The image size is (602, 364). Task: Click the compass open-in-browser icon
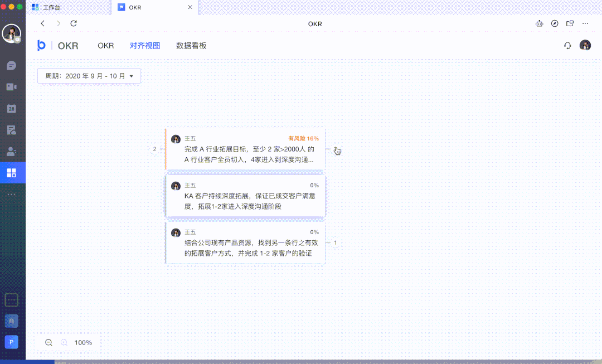(x=555, y=24)
